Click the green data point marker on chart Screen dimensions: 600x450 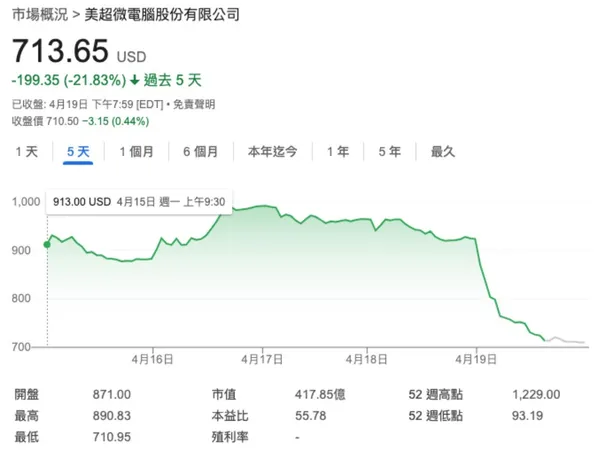click(x=47, y=244)
